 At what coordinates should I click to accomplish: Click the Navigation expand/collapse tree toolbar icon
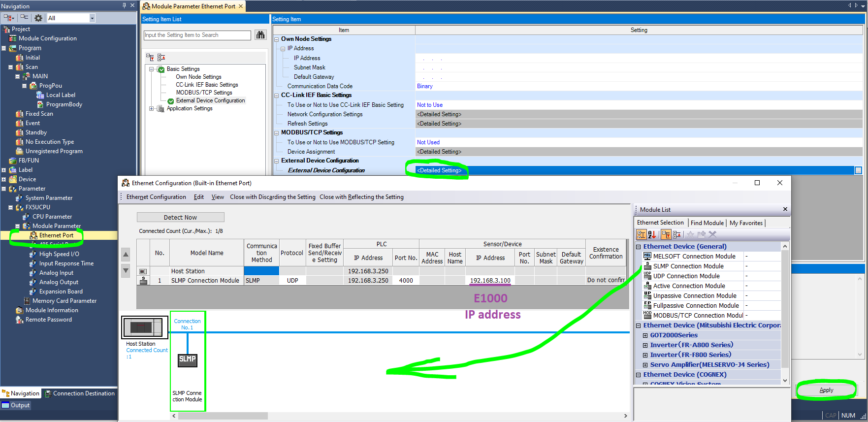pos(9,18)
